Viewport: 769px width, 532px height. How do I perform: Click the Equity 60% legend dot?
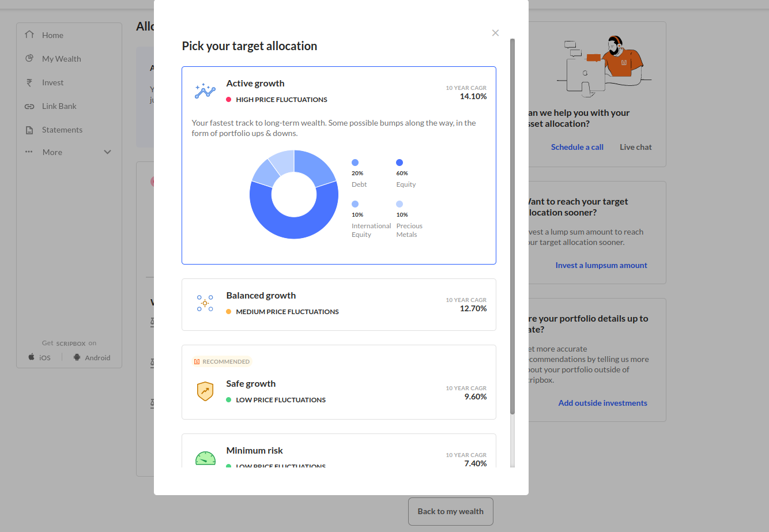click(x=399, y=163)
